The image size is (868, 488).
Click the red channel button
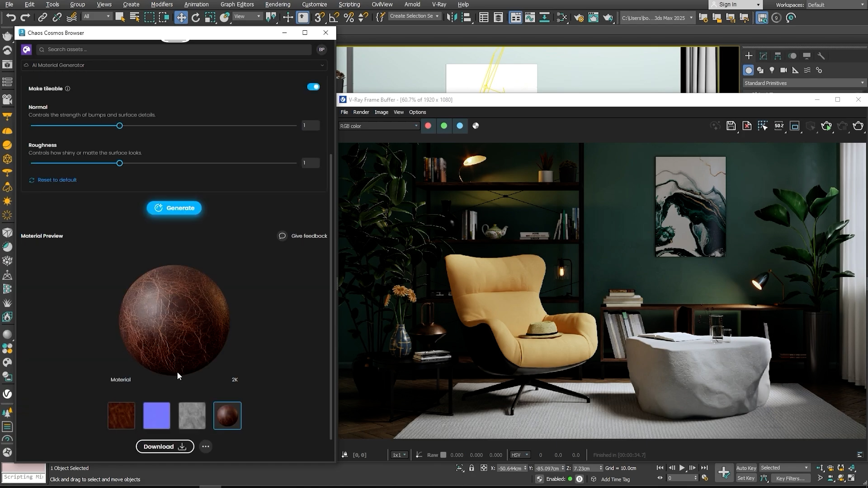(x=428, y=126)
